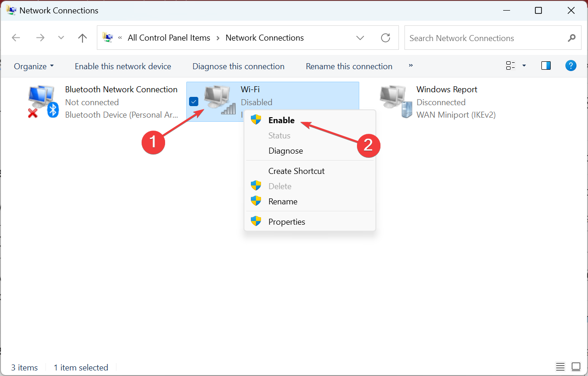
Task: Click the Windows Report name text
Action: coord(447,90)
